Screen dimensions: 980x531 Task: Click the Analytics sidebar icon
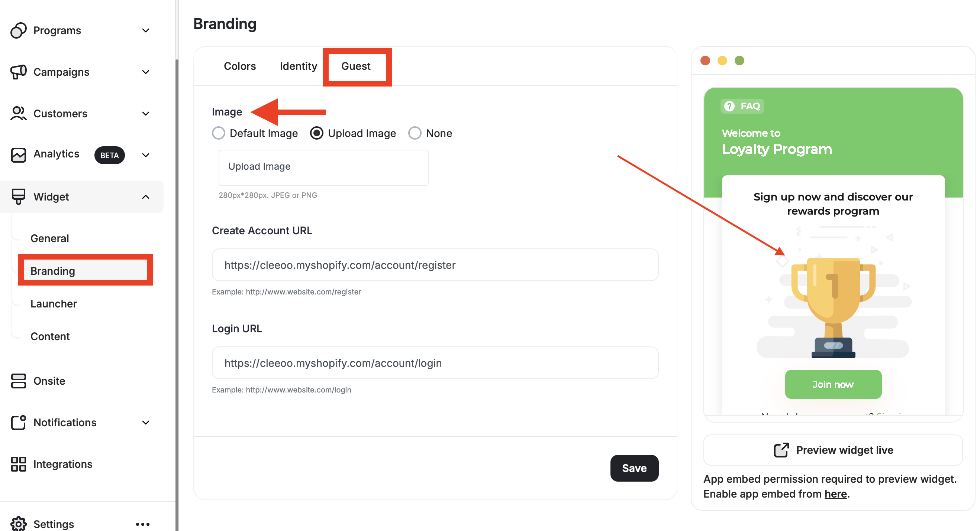[19, 154]
